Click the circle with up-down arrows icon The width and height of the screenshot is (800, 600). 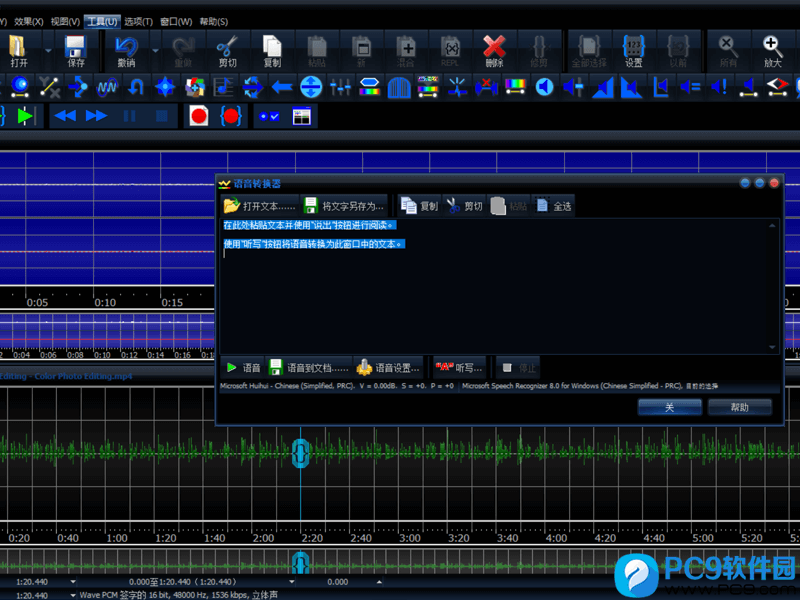click(x=311, y=87)
